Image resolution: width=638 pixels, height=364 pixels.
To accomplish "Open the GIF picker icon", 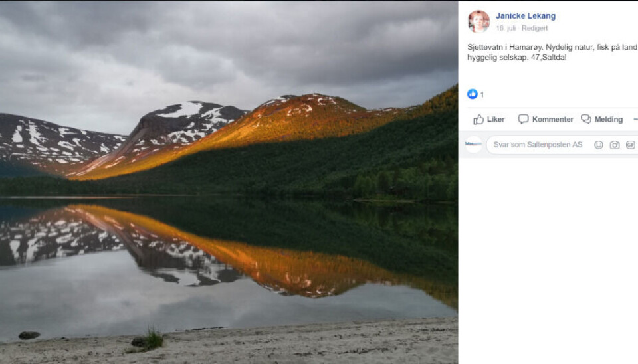I will tap(631, 145).
